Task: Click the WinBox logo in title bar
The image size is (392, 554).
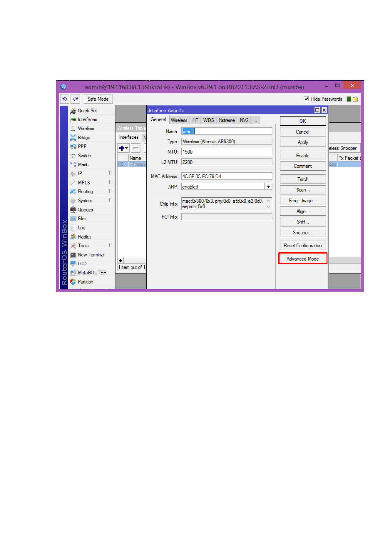Action: click(x=64, y=87)
